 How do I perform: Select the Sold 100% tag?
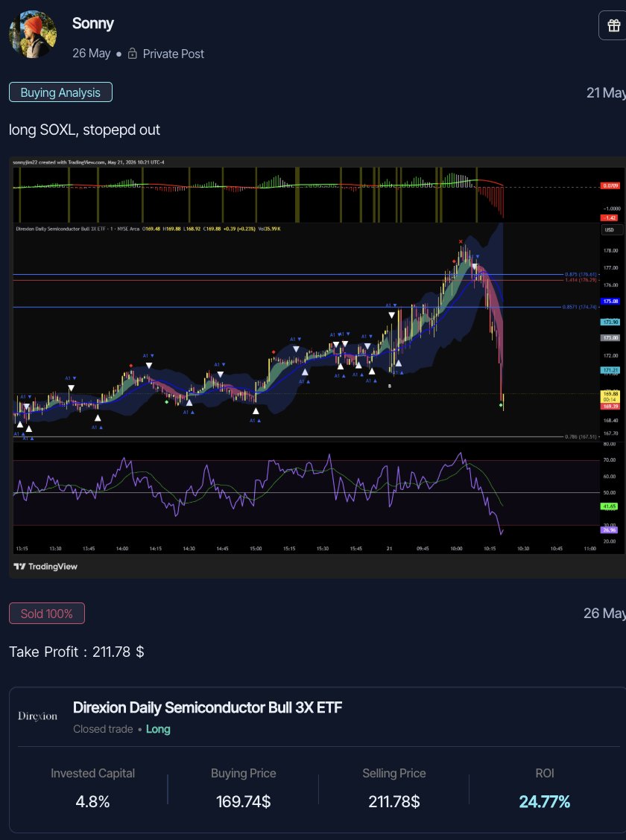(x=47, y=614)
